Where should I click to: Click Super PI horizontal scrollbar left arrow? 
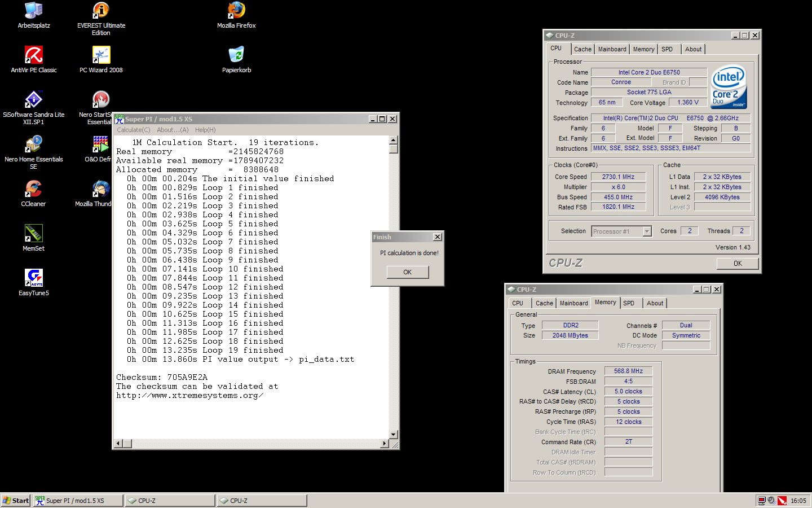tap(118, 444)
